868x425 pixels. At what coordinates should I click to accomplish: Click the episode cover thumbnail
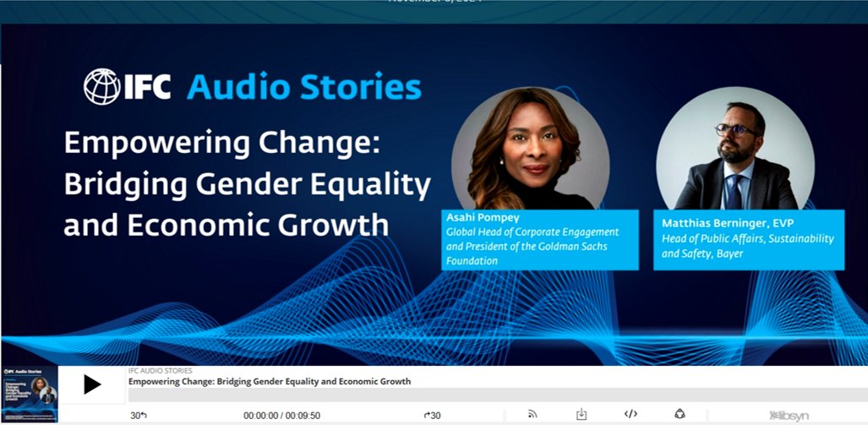click(x=30, y=394)
